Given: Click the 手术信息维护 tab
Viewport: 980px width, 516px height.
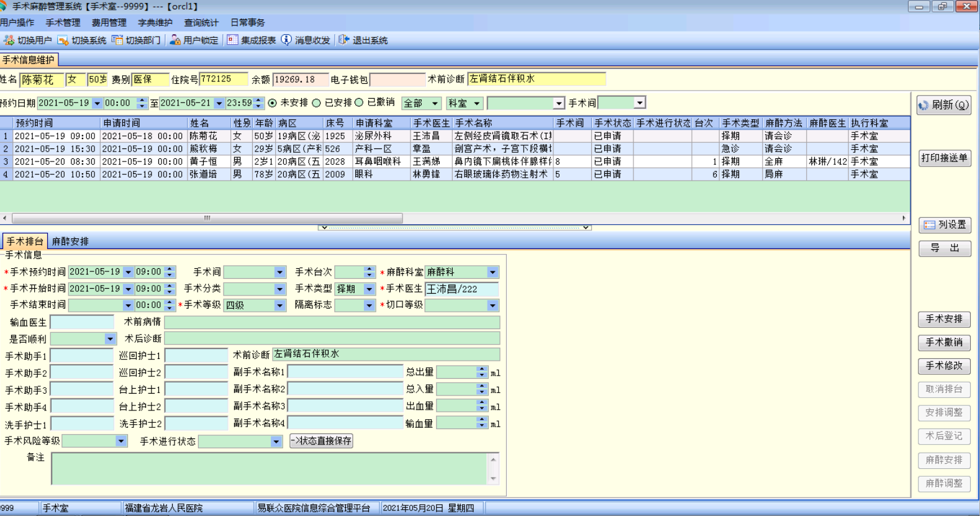Looking at the screenshot, I should pos(29,60).
